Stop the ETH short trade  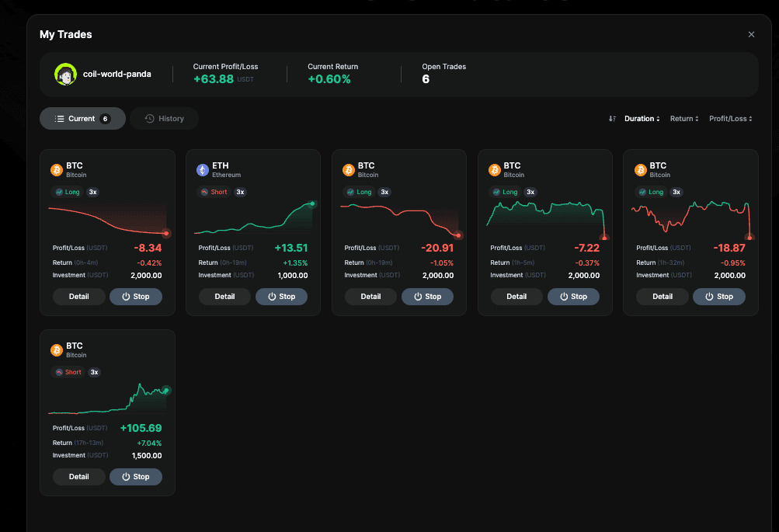(x=281, y=297)
